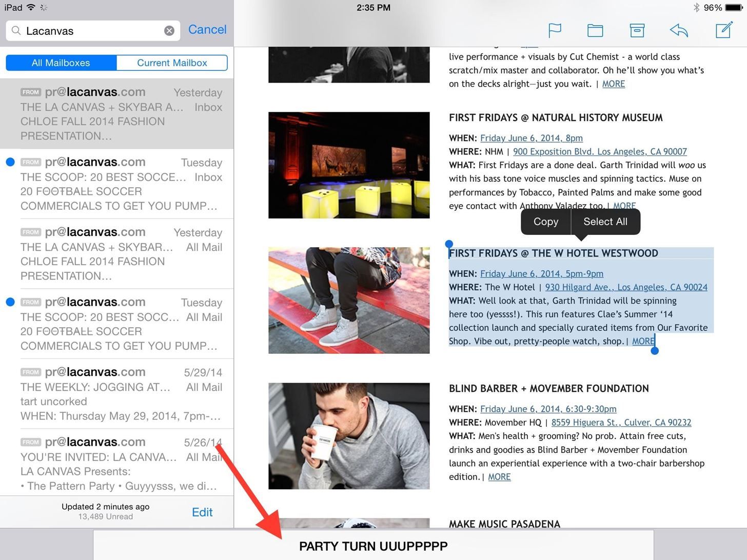Tap the Blind Barber coffee photo

click(348, 435)
